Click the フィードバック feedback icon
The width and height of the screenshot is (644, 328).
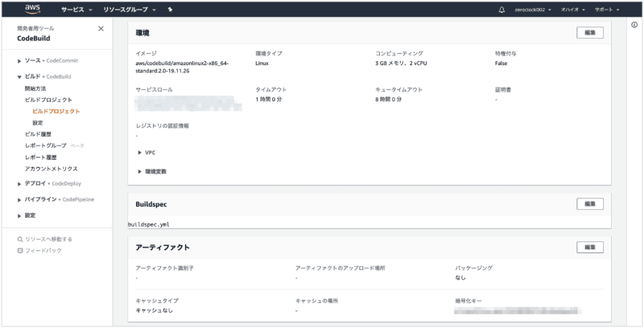(20, 250)
